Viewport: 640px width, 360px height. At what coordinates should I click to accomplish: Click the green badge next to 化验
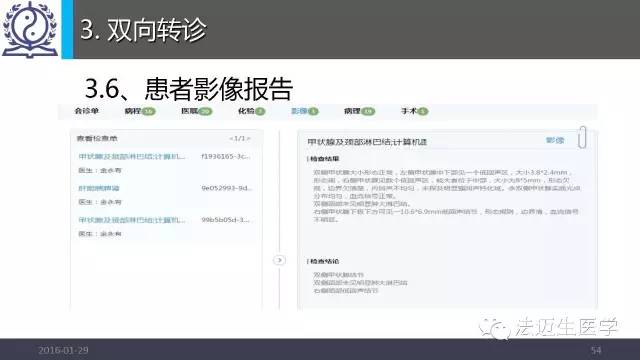(260, 111)
